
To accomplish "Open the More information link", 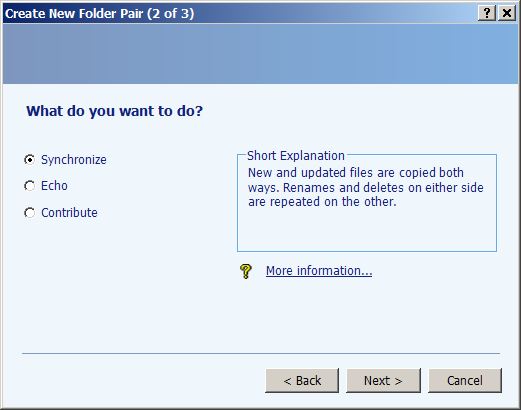I will (319, 271).
